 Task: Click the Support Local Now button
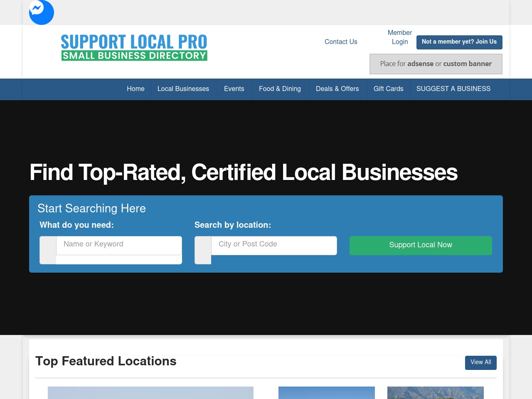pos(421,245)
